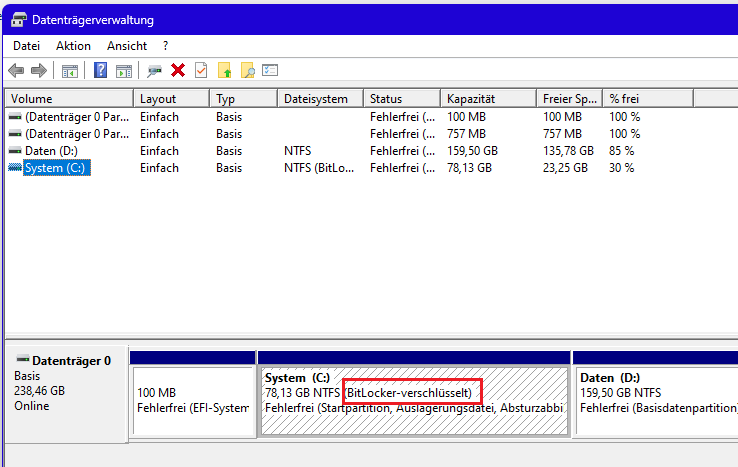
Task: Sort by the Dateisystem column header
Action: point(321,98)
